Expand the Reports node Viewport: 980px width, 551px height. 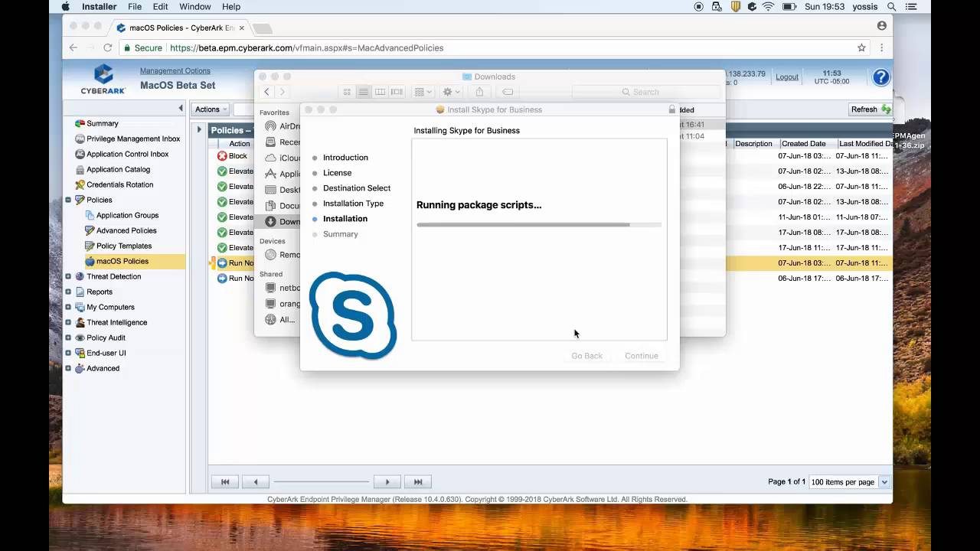68,292
